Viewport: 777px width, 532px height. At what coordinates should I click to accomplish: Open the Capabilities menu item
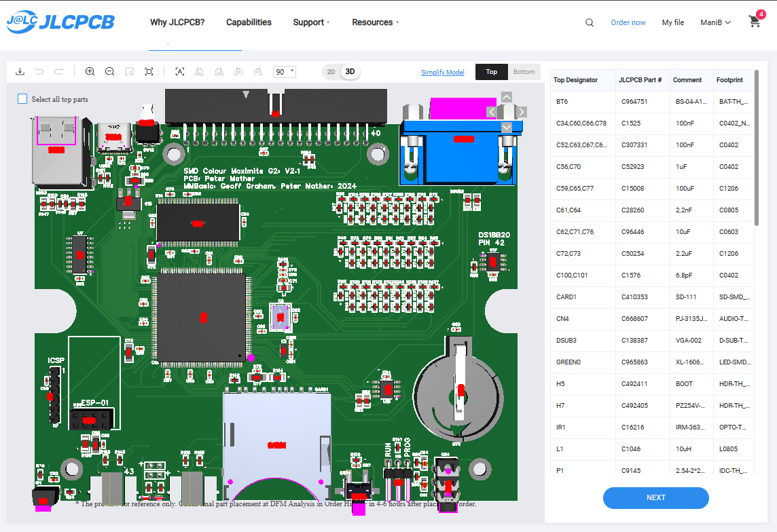(249, 22)
